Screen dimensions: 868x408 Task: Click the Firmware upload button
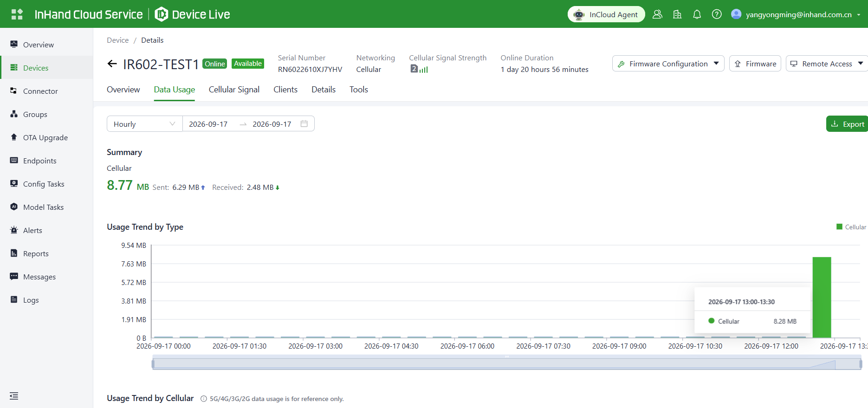755,64
